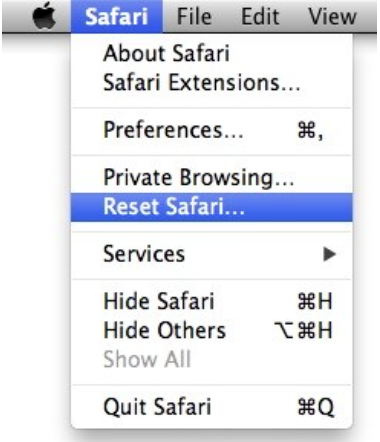380x442 pixels.
Task: Click the ⌥⌘H shortcut beside Hide Others
Action: pyautogui.click(x=303, y=330)
